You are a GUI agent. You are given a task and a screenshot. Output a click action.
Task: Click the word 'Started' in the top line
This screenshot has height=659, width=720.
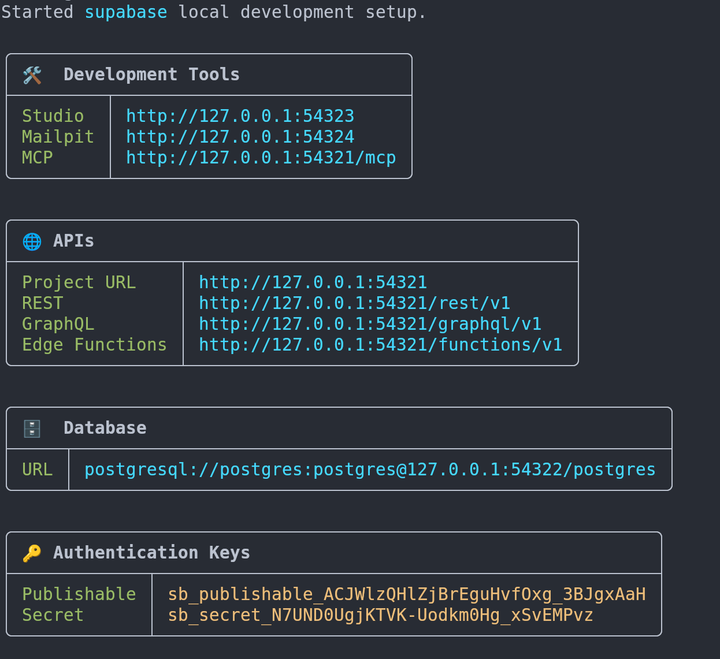37,12
